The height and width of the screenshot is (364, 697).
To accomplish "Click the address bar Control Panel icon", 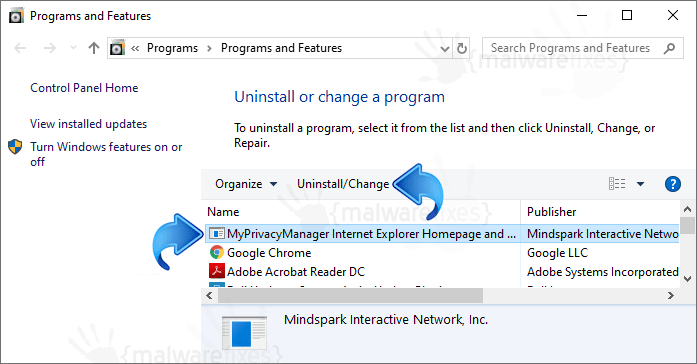I will (x=117, y=48).
